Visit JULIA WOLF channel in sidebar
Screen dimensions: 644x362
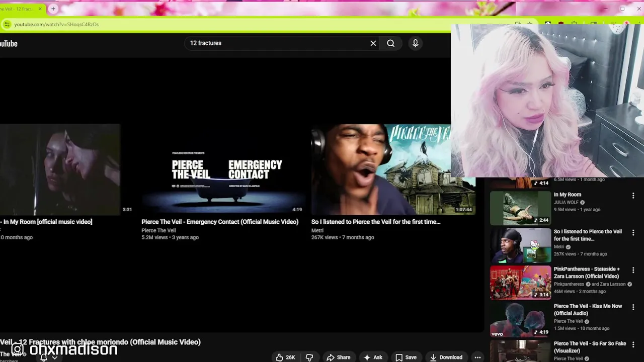[567, 203]
